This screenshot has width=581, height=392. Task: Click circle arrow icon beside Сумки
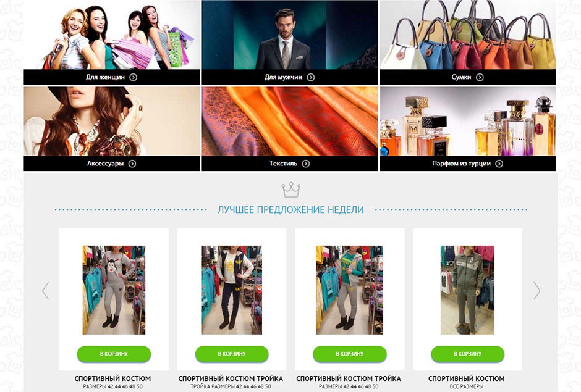[x=480, y=77]
